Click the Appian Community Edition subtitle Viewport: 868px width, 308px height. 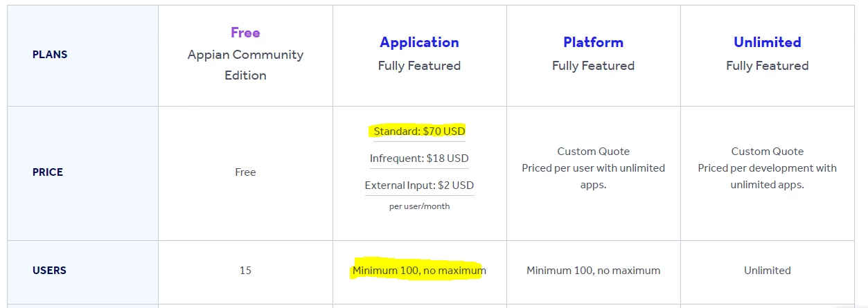[245, 64]
